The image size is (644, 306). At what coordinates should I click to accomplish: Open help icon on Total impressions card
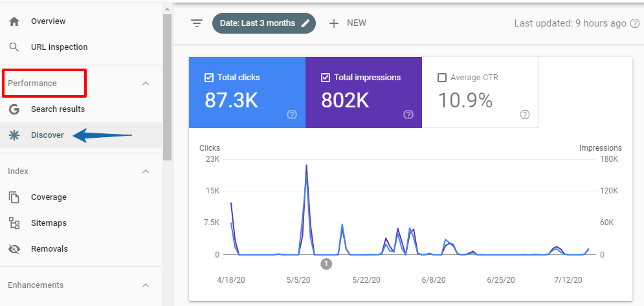408,115
